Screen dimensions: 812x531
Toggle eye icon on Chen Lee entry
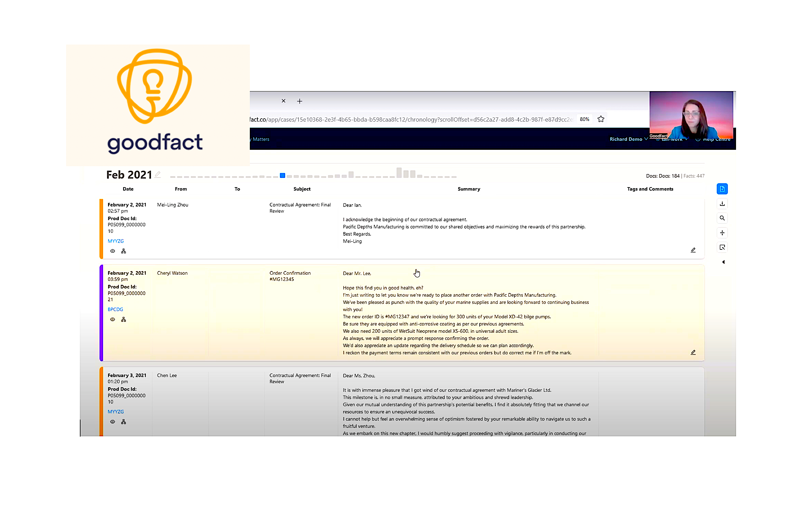tap(113, 422)
